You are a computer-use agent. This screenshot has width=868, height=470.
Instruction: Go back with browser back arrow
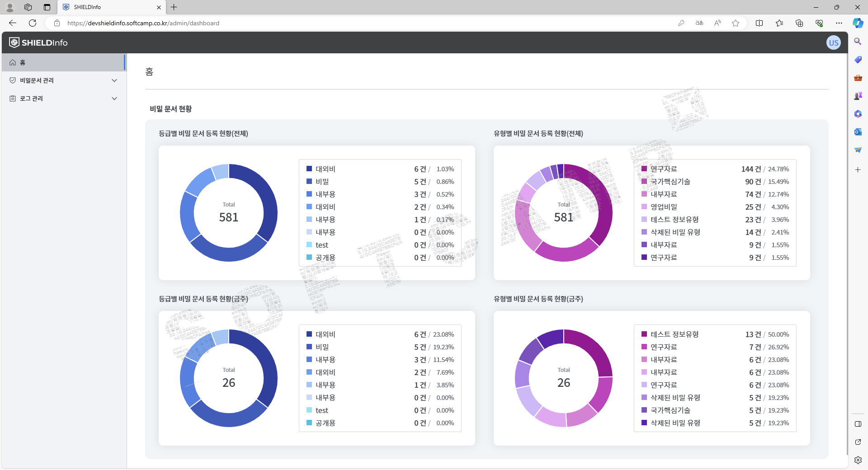[x=13, y=23]
